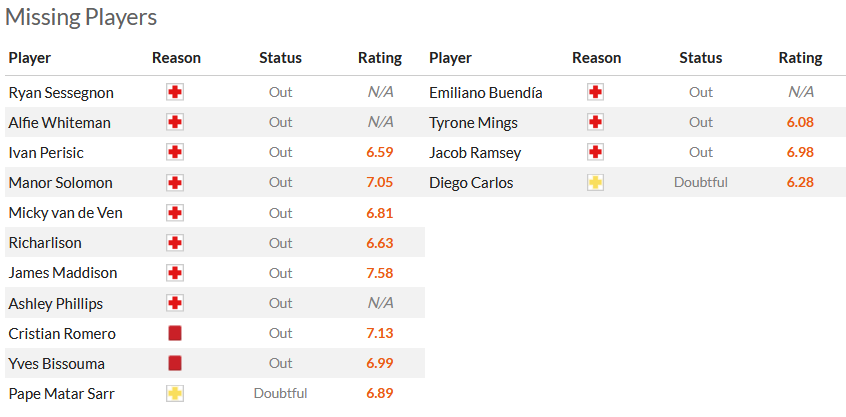Click Tyrone Mings' 6.08 rating
Viewport: 846px width, 417px height.
pos(800,122)
